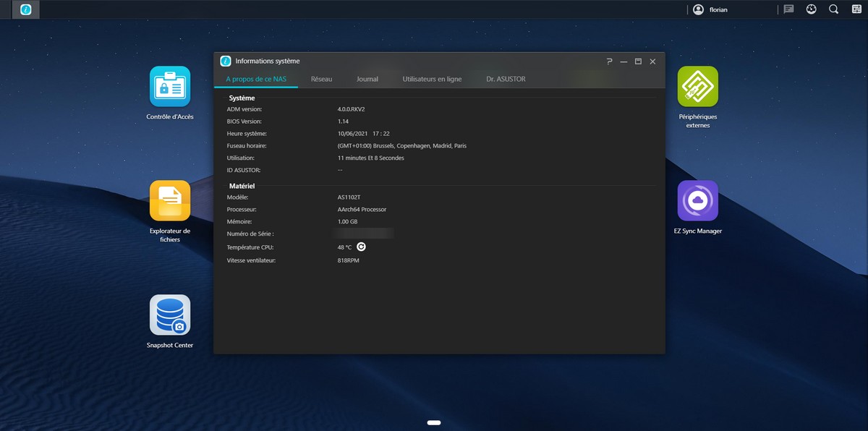Click the Informations système taskbar icon

26,9
